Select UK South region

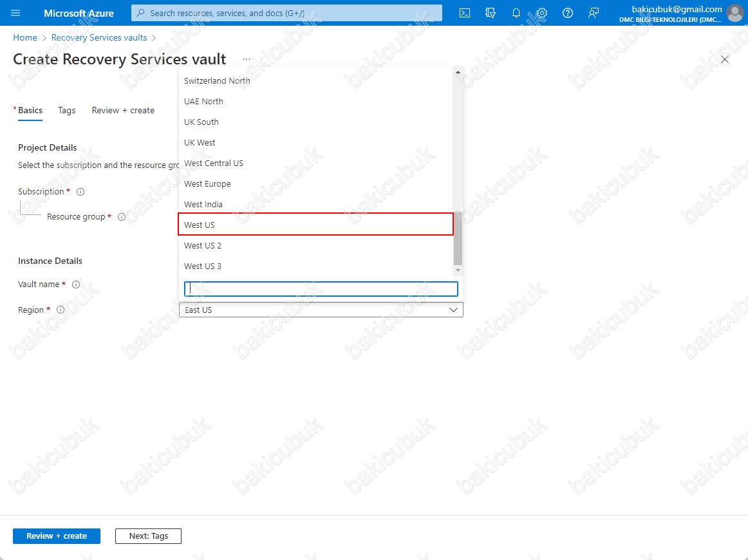(315, 122)
